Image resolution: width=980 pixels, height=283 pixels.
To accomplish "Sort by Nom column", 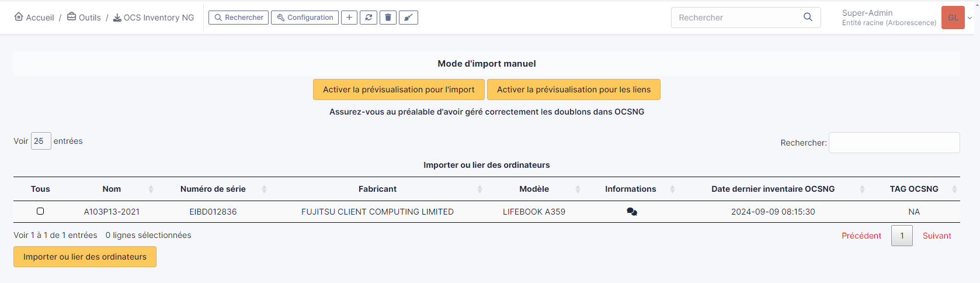I will pos(112,189).
